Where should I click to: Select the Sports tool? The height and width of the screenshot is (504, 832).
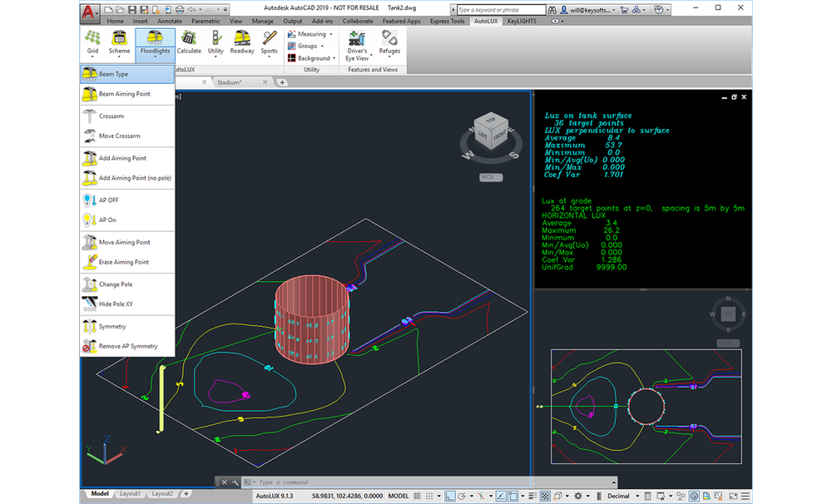pyautogui.click(x=269, y=43)
